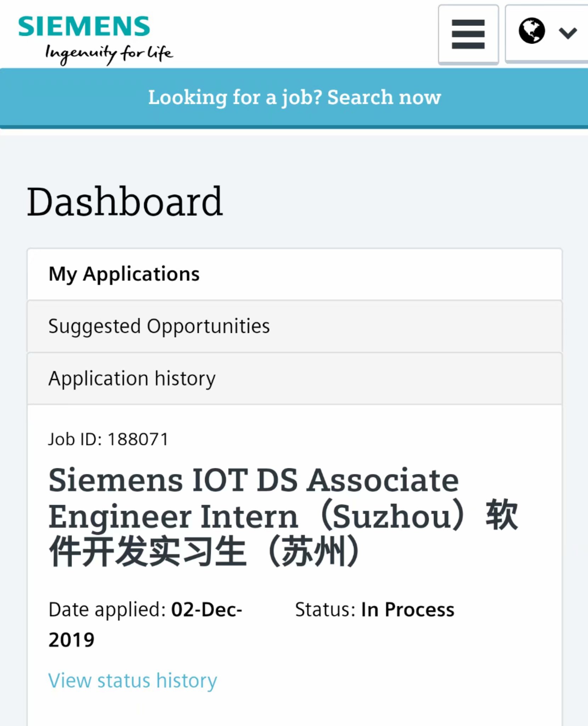Screen dimensions: 588x726
Task: Open the hamburger navigation menu
Action: coord(468,34)
